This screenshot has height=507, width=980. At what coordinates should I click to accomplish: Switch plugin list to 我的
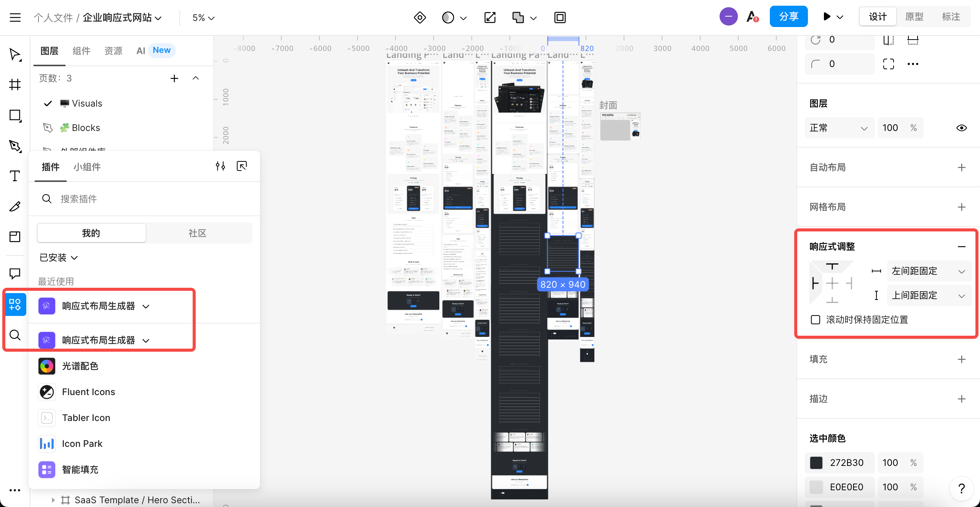tap(91, 233)
